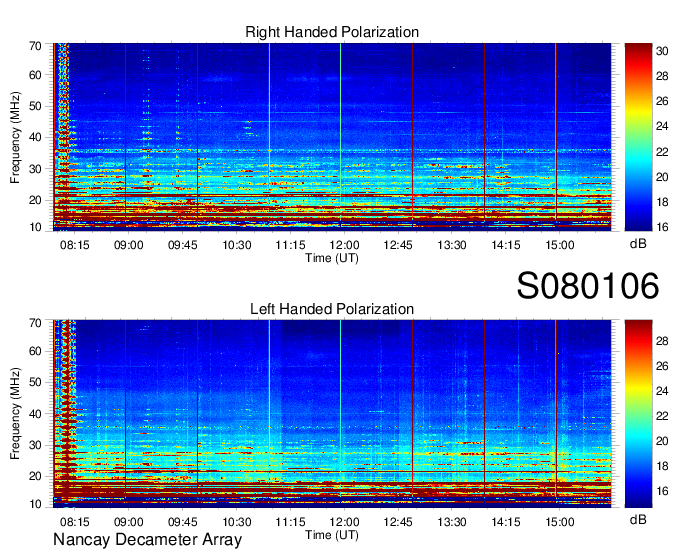Screen dimensions: 680x552
Task: Click "50" tick on Right Handed frequency axis
Action: (x=35, y=106)
